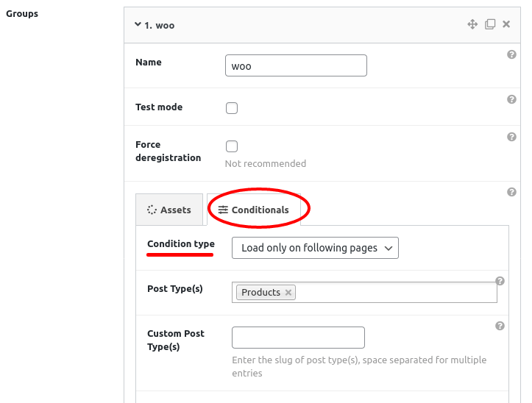This screenshot has height=403, width=532.
Task: Open the Condition type dropdown
Action: (x=315, y=248)
